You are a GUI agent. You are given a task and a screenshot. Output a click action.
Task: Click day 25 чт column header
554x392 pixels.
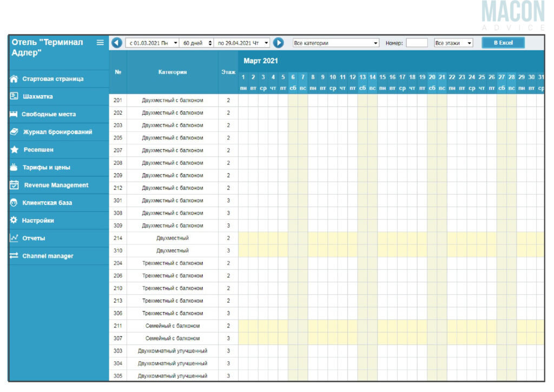tap(482, 82)
